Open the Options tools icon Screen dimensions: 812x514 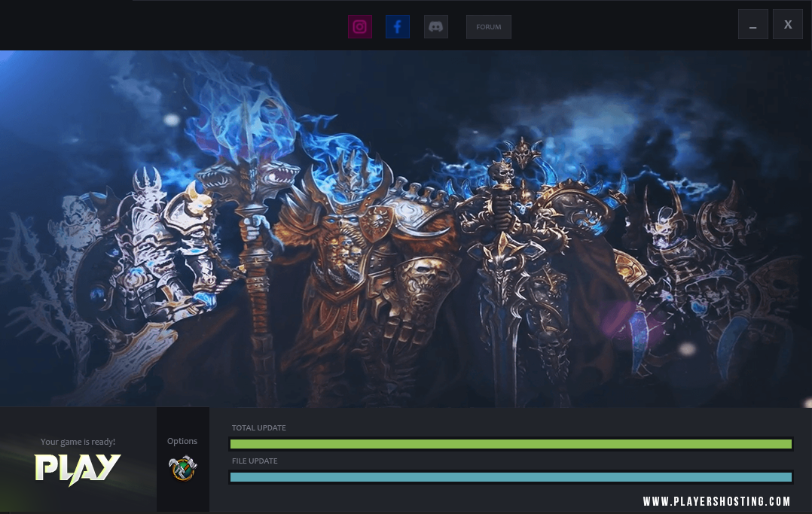[183, 468]
